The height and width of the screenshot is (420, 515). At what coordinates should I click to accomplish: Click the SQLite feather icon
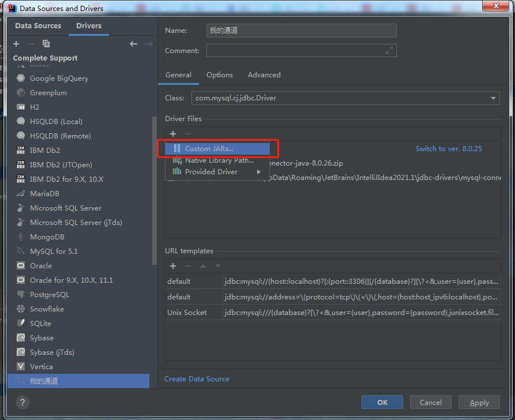point(21,324)
